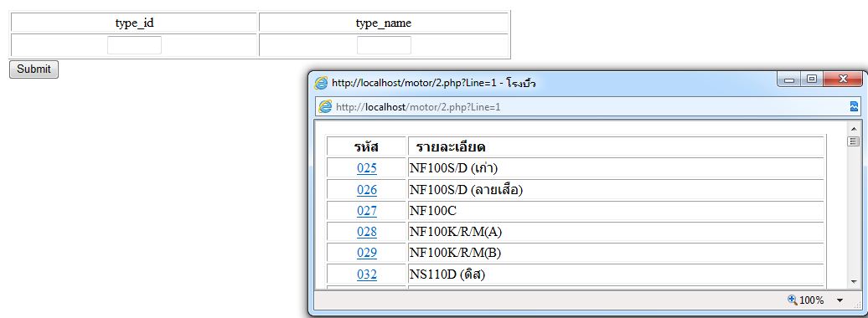Select the text NF100C

pos(433,211)
